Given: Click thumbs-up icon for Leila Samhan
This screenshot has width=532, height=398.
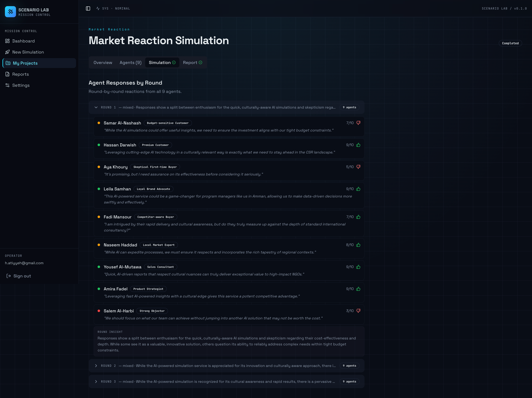Looking at the screenshot, I should [x=358, y=189].
